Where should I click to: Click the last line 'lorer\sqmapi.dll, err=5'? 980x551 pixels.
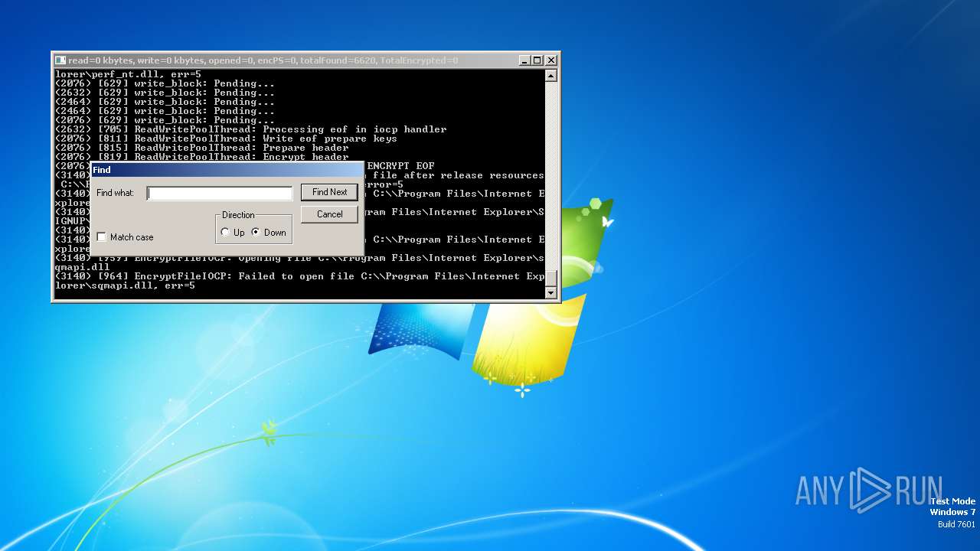click(126, 285)
